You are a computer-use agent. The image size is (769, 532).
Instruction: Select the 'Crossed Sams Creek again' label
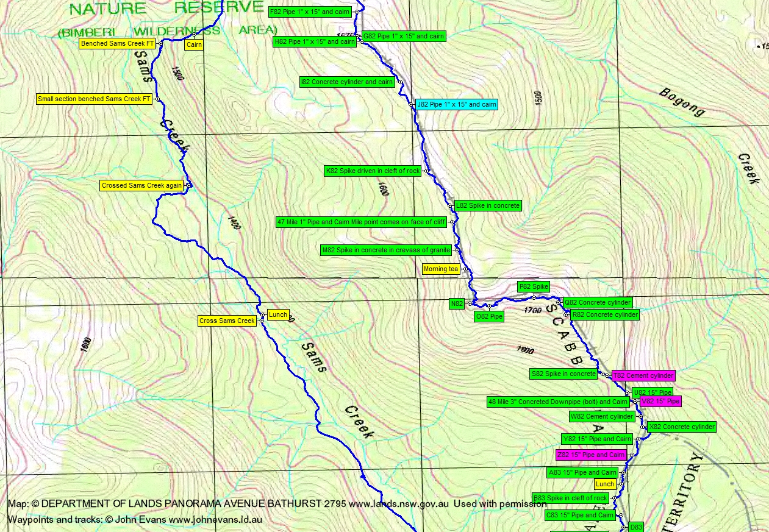[142, 185]
